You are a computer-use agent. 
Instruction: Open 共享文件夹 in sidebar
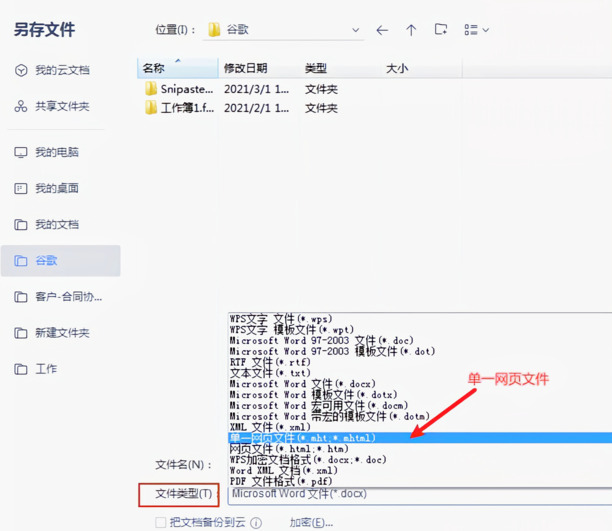coord(62,106)
